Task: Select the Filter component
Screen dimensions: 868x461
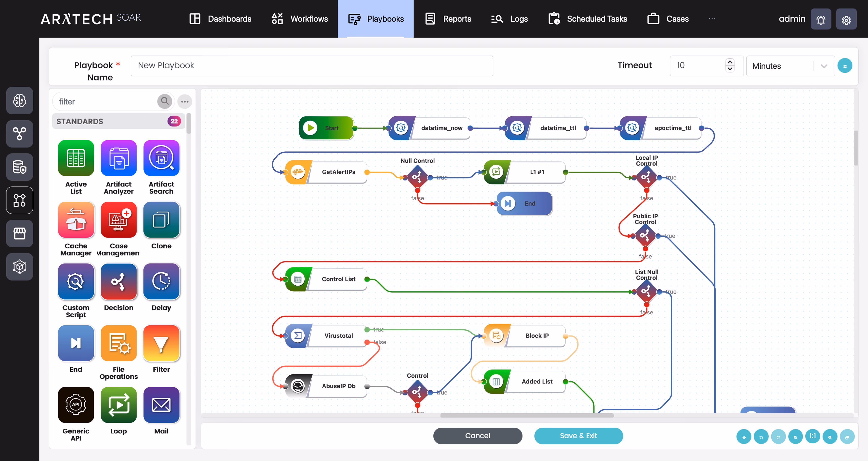Action: [x=161, y=343]
